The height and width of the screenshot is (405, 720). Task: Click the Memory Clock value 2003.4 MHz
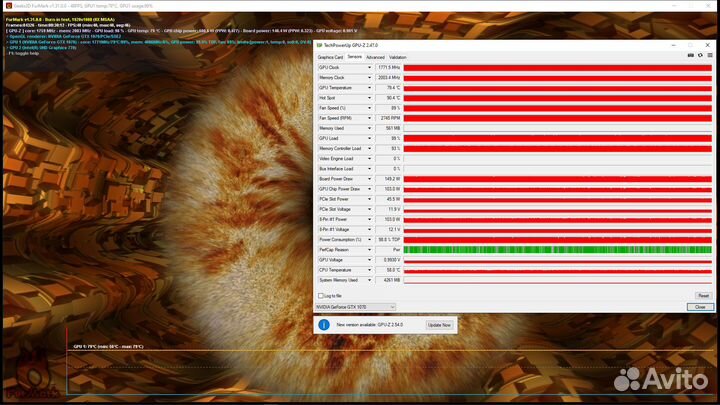point(388,78)
